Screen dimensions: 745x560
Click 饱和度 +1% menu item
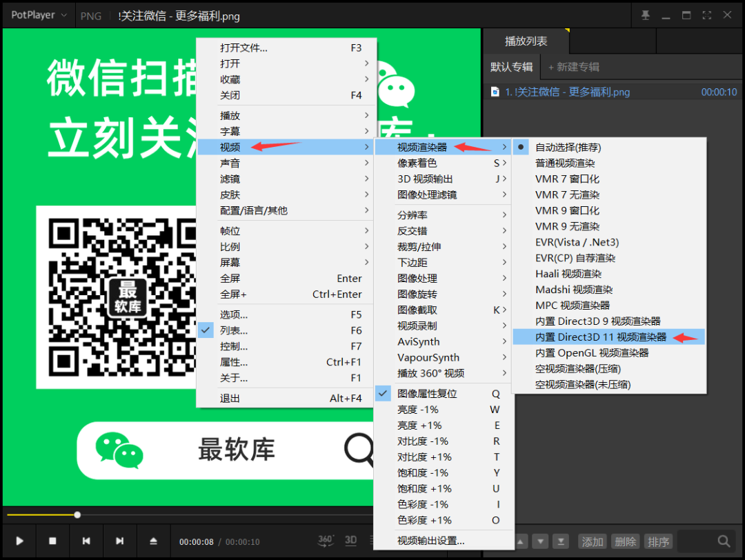[x=444, y=488]
